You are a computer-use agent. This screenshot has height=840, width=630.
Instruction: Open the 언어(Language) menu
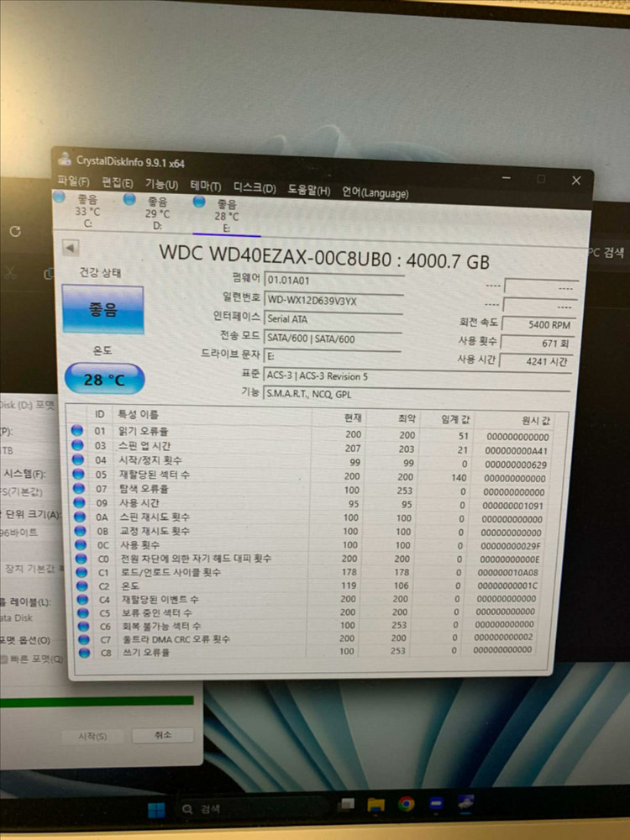pos(375,192)
